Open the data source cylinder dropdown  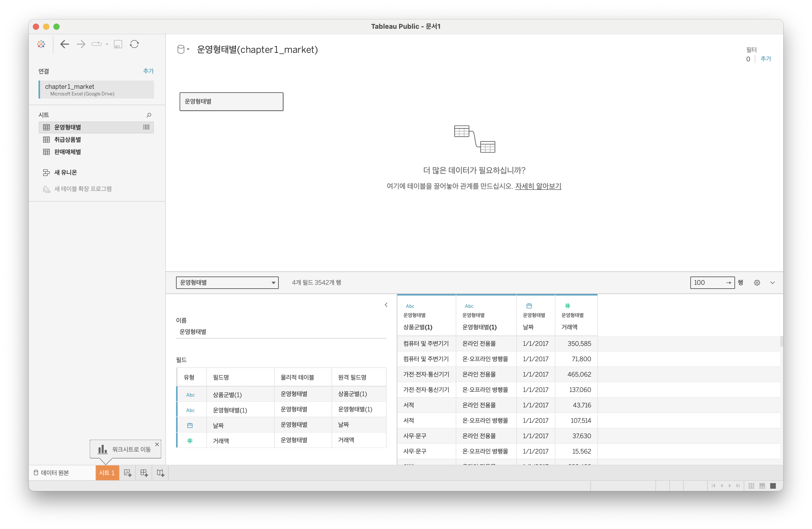[183, 50]
